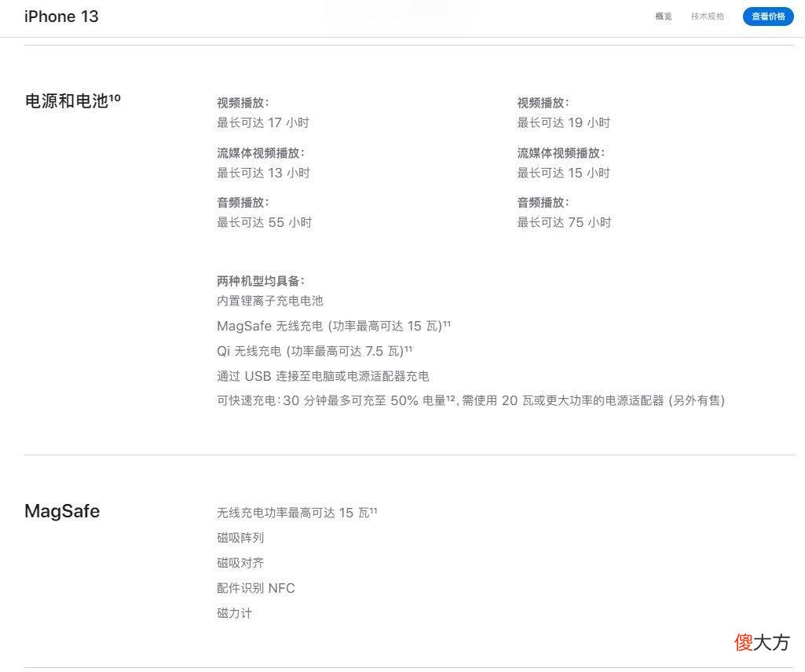The image size is (805, 672).
Task: Click right column 视频播放 label
Action: point(543,103)
